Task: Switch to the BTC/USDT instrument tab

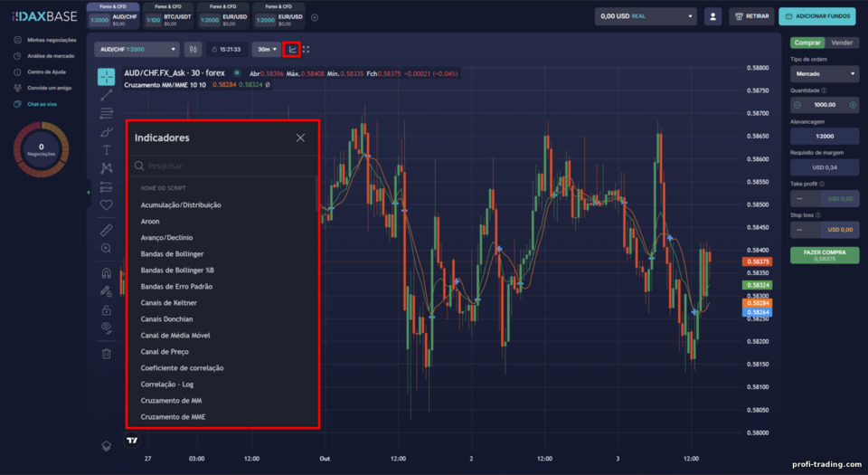Action: tap(168, 17)
